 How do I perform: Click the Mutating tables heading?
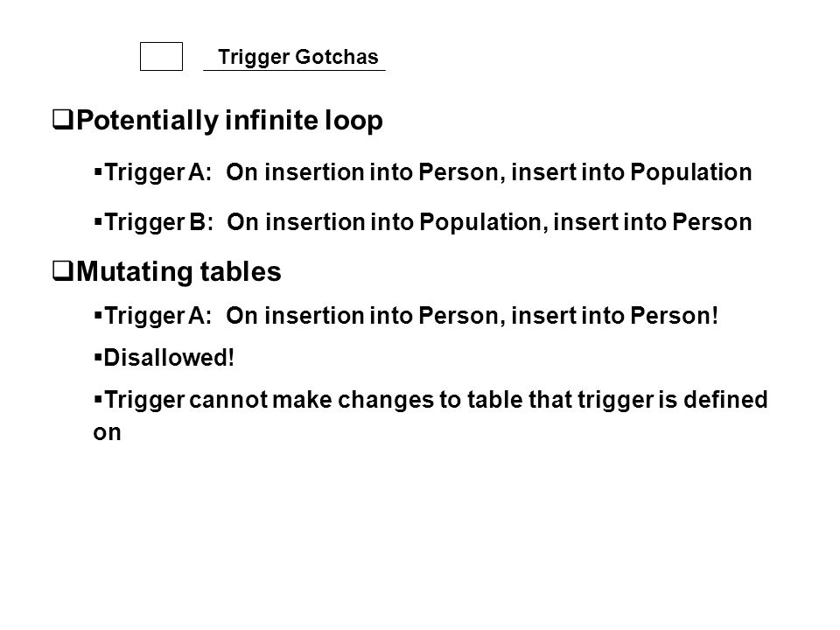[x=178, y=271]
